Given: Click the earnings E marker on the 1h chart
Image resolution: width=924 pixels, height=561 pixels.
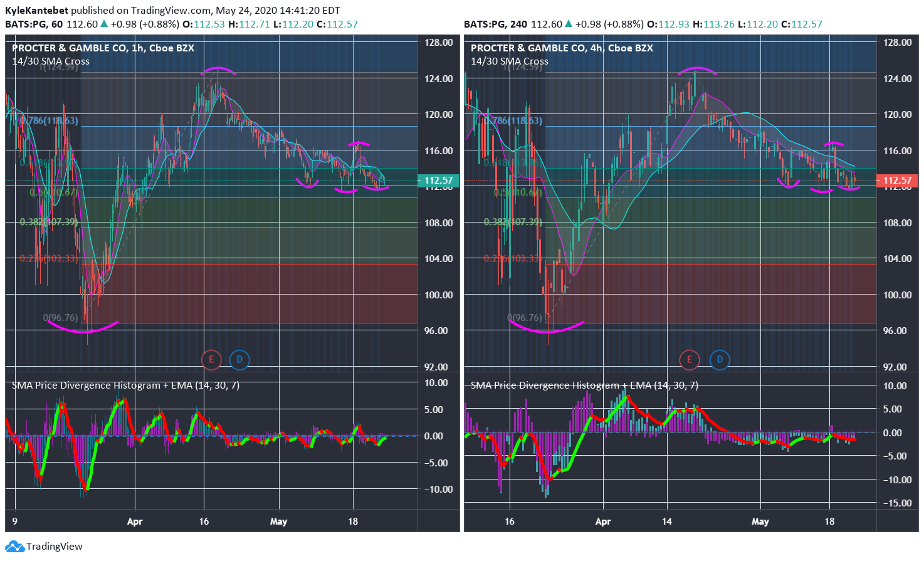Looking at the screenshot, I should coord(211,360).
